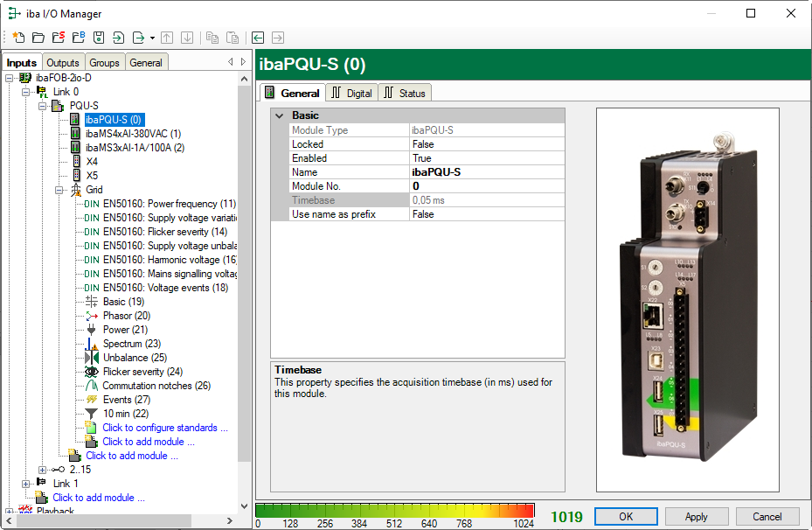The image size is (812, 530).
Task: Select the Spectrum (23) module icon
Action: (x=92, y=344)
